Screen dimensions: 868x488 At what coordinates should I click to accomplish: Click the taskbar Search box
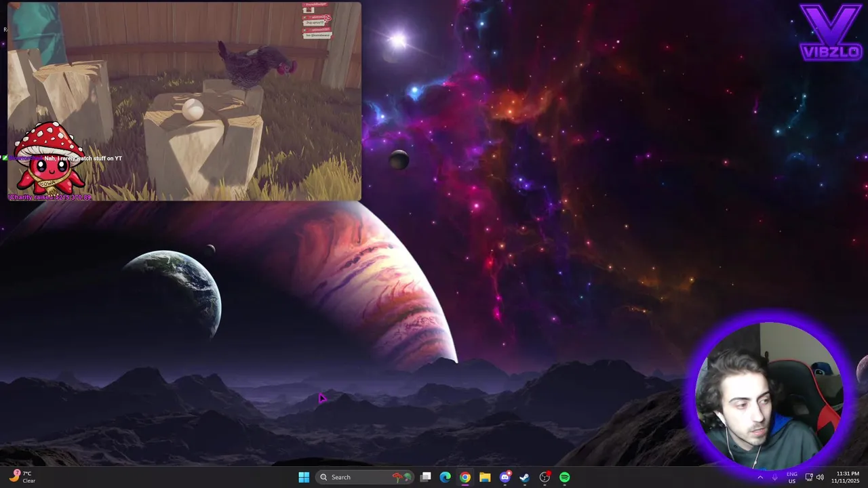(366, 477)
